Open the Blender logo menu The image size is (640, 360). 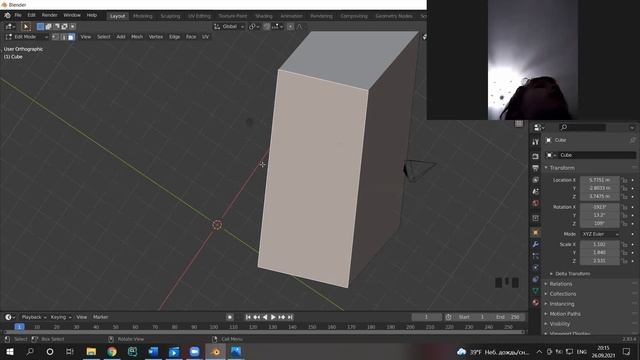coord(7,16)
